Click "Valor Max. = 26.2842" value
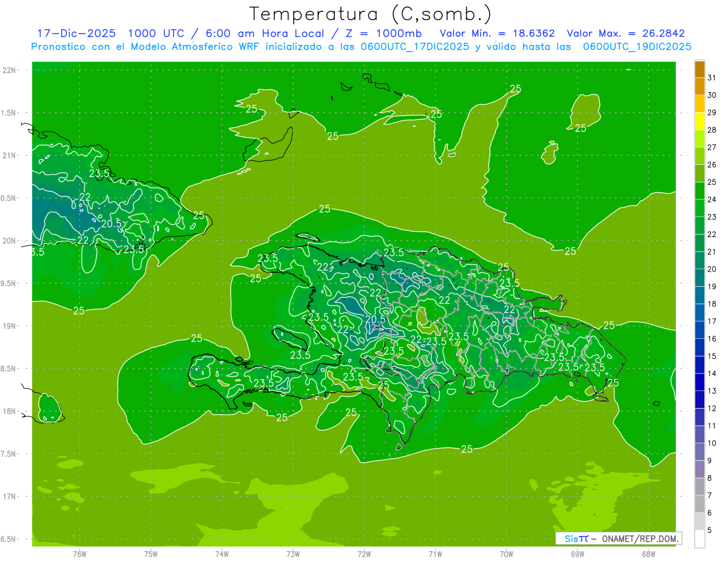The image size is (728, 562). point(626,33)
